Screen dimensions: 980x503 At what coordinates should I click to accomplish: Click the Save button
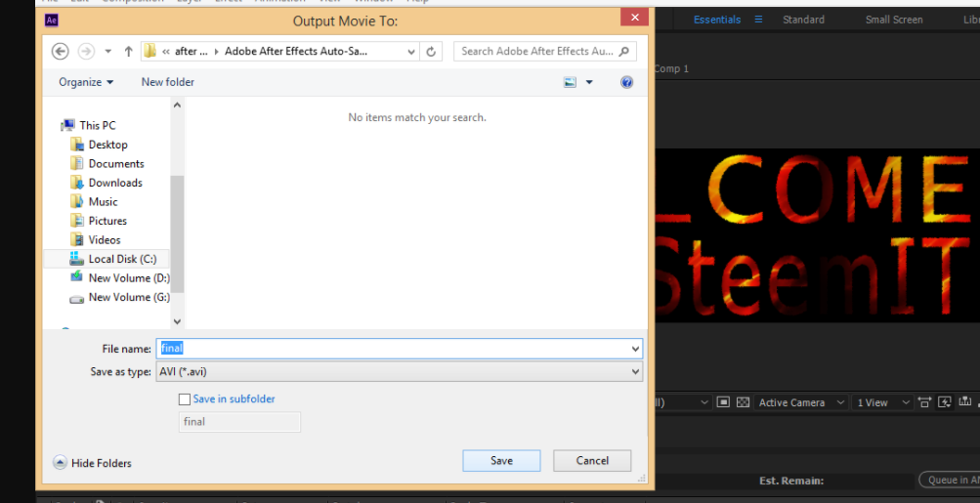(x=501, y=460)
